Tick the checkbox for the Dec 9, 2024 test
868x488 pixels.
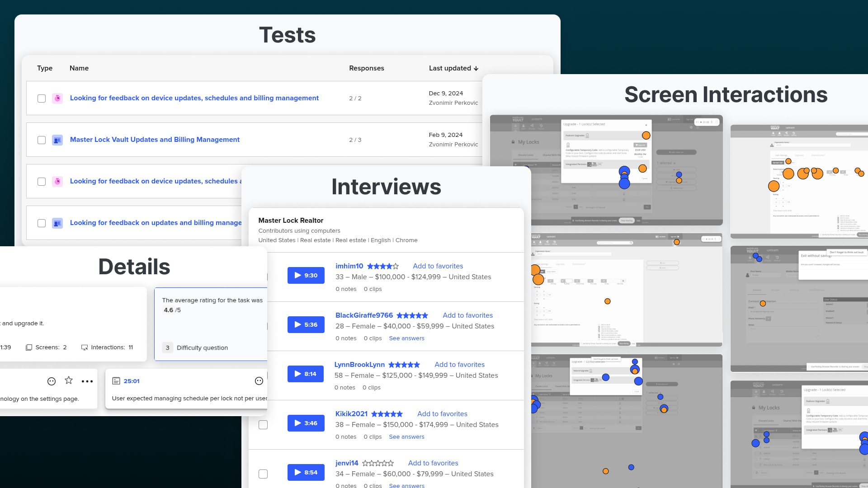tap(42, 99)
